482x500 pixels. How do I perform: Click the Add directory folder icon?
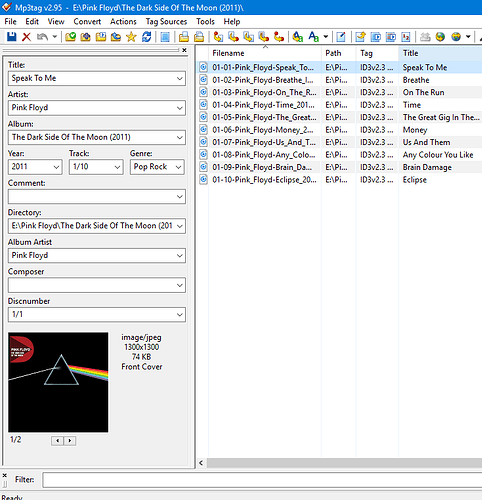point(85,37)
